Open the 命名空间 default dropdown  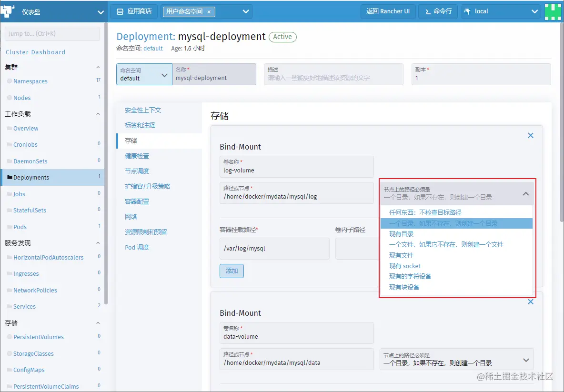[144, 74]
